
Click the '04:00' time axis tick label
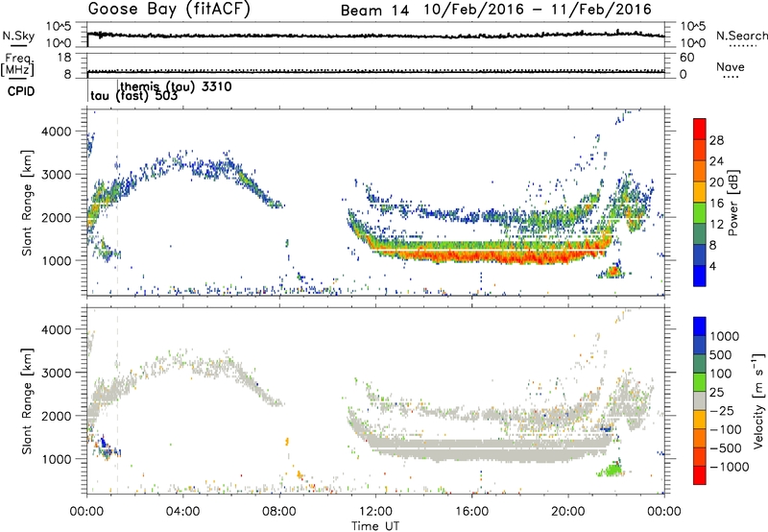(183, 512)
